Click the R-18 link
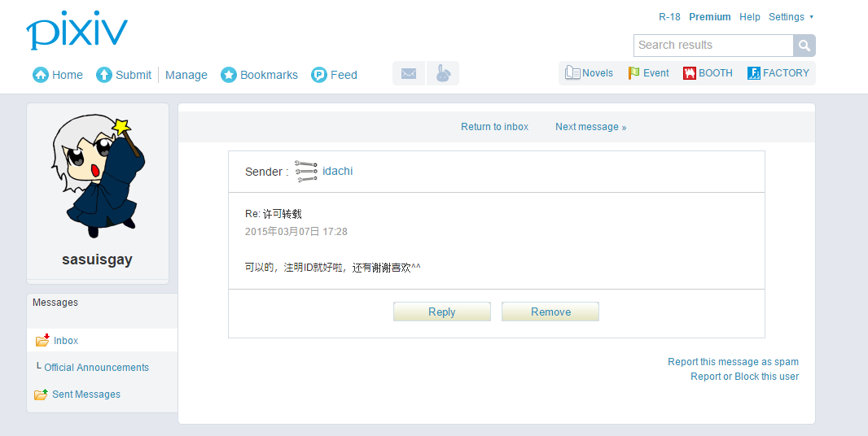The height and width of the screenshot is (436, 868). coord(669,16)
